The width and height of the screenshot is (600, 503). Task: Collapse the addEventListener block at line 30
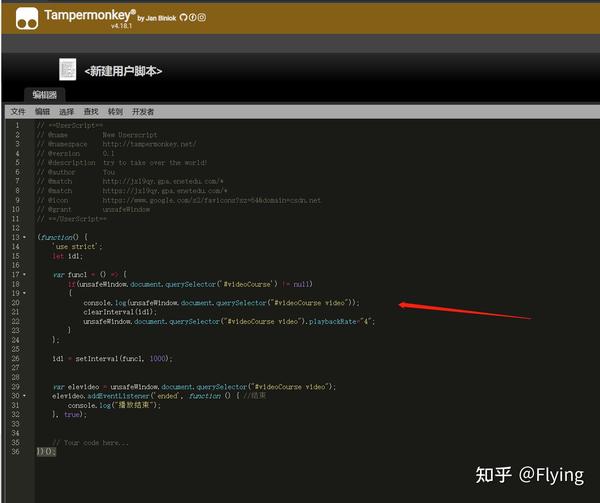(25, 396)
